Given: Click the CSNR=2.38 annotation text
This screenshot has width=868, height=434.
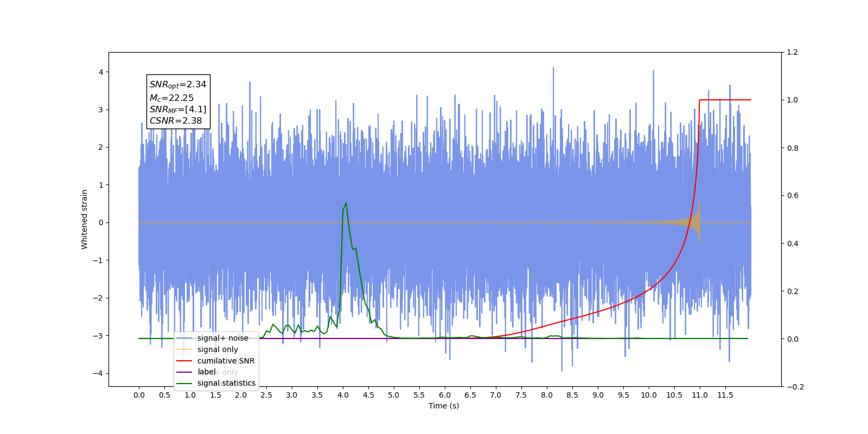Looking at the screenshot, I should (x=176, y=121).
